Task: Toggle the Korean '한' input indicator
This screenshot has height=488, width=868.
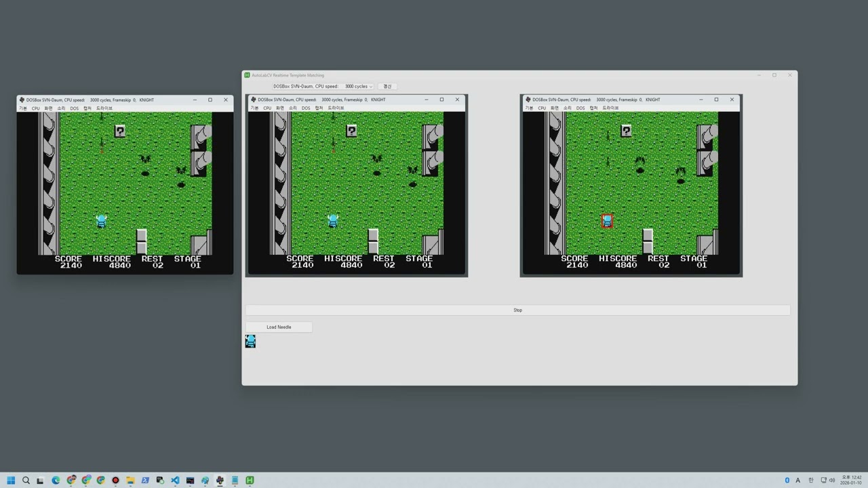Action: click(x=810, y=481)
